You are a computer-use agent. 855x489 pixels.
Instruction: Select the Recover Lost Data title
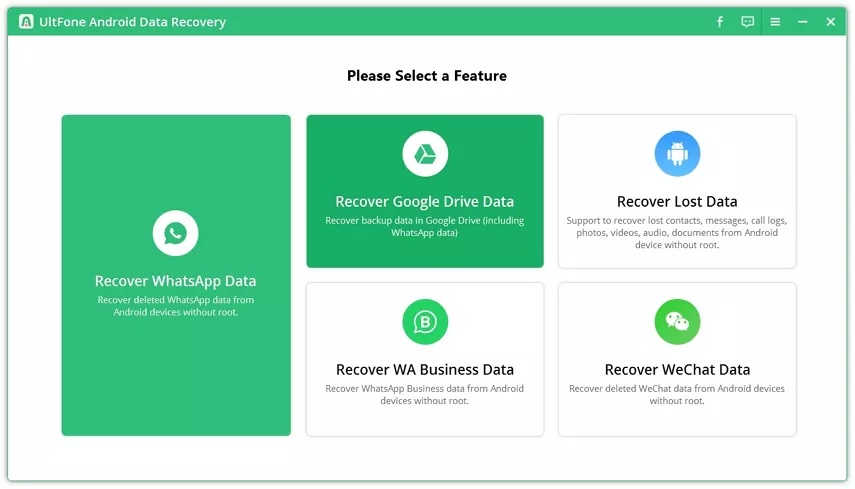pyautogui.click(x=677, y=202)
